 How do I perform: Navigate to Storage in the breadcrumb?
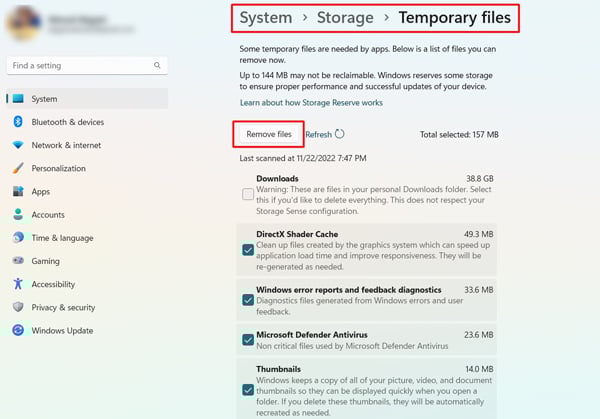pyautogui.click(x=345, y=18)
